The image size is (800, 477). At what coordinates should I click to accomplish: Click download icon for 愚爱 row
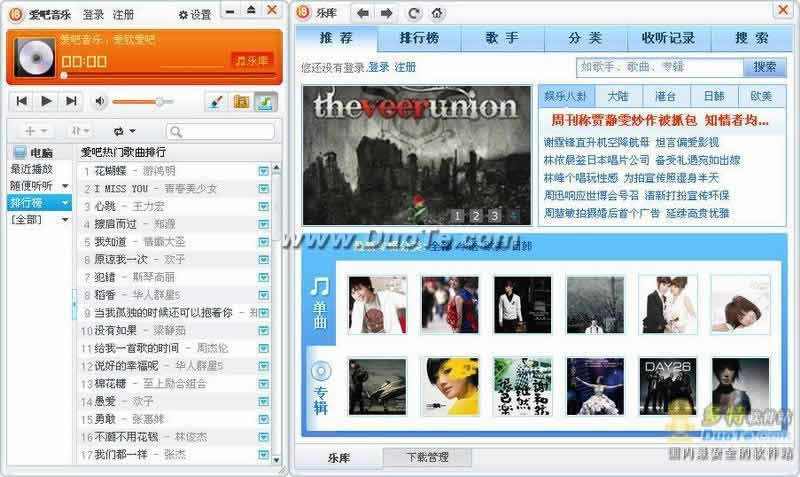[263, 401]
